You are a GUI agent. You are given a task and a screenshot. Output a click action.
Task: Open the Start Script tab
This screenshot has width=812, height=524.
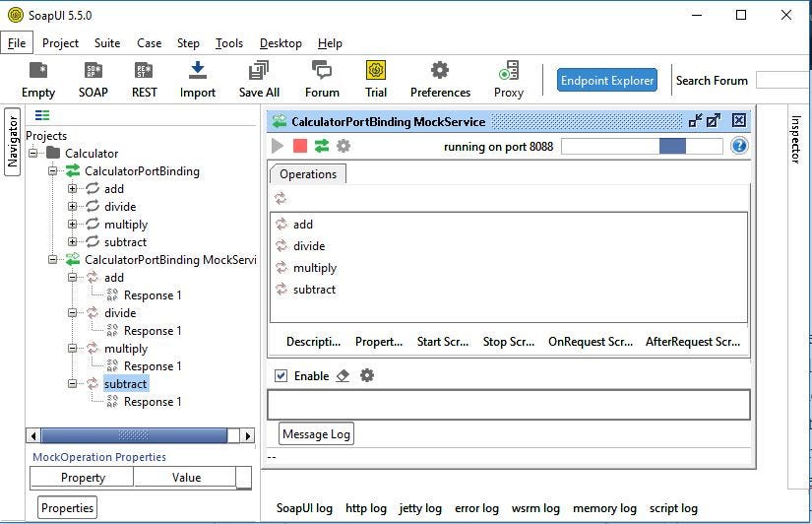[443, 342]
